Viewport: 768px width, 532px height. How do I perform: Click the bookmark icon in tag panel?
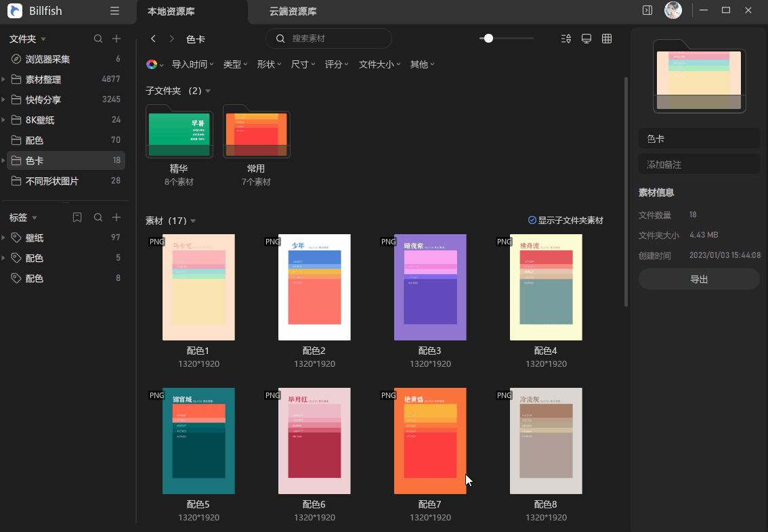77,217
